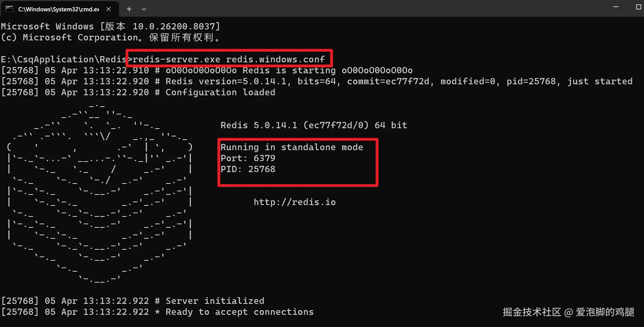This screenshot has width=644, height=327.
Task: Click the E:\CsqApplication\Redis prompt path
Action: click(x=63, y=59)
